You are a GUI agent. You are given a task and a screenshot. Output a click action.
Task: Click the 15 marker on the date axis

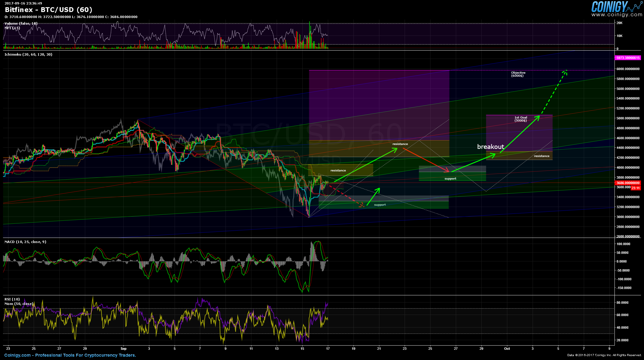[302, 349]
